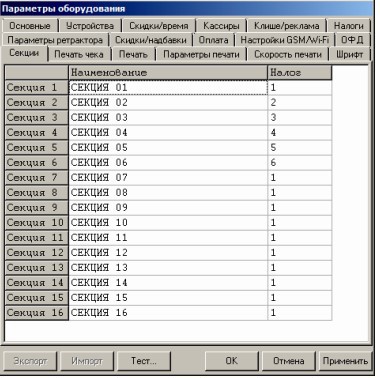Open the Шрифт tab

tap(349, 54)
